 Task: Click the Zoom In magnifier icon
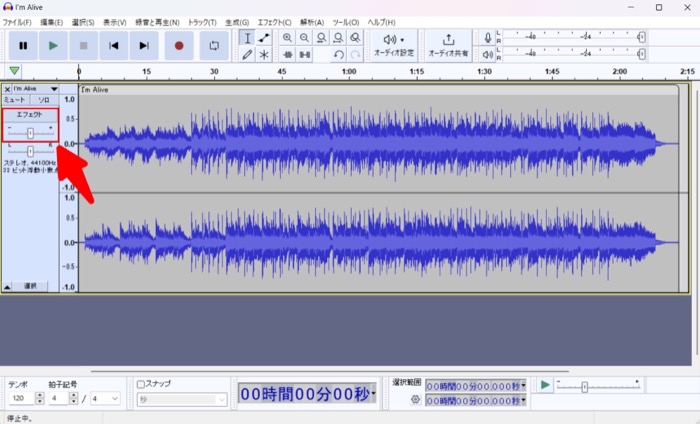coord(288,38)
